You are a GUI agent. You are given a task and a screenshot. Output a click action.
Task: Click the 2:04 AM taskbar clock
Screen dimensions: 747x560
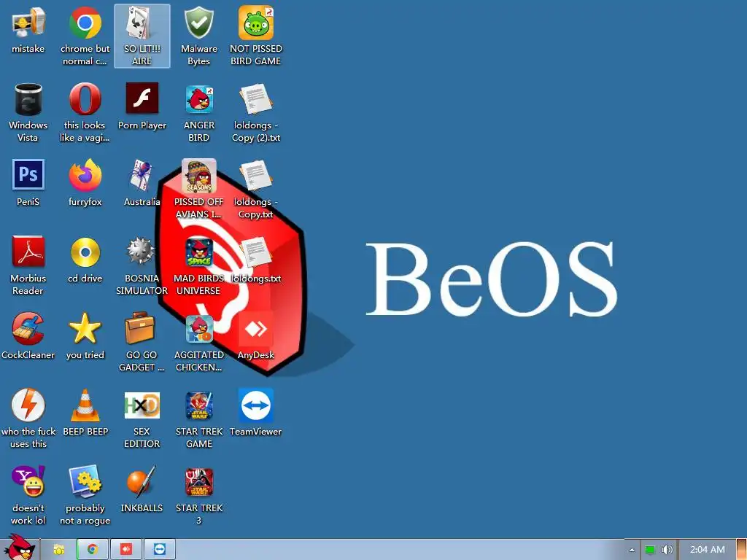click(x=707, y=550)
